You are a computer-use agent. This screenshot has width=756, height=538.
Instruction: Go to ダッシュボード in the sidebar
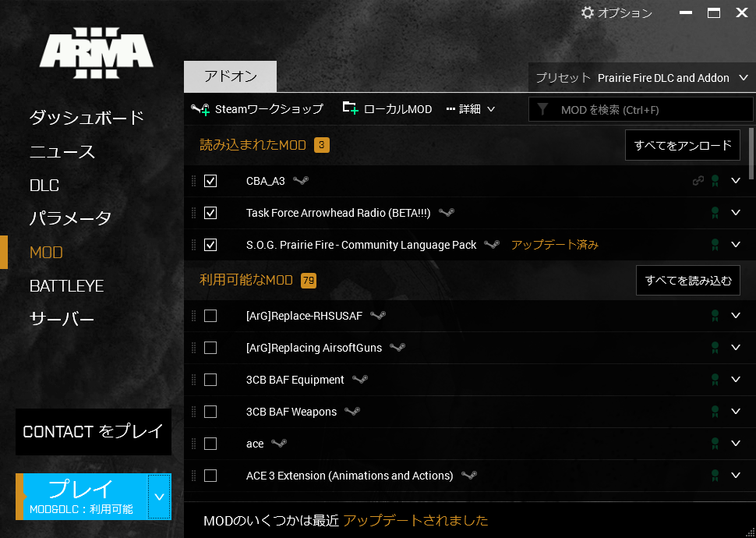(87, 118)
